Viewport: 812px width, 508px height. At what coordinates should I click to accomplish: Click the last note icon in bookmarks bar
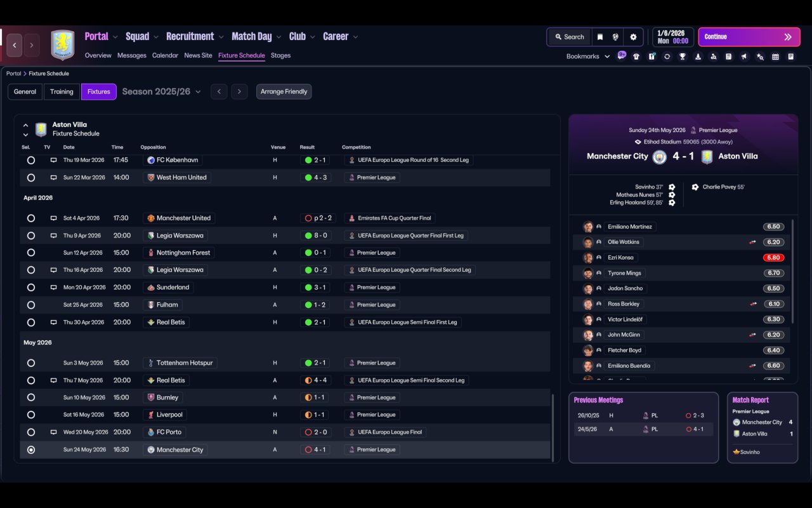pos(790,57)
